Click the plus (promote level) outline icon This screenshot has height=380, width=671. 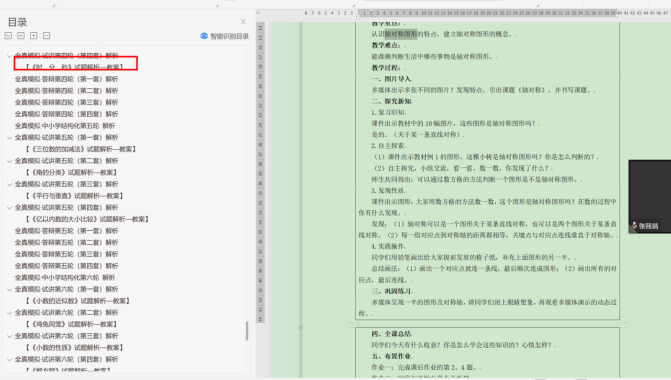click(x=33, y=36)
